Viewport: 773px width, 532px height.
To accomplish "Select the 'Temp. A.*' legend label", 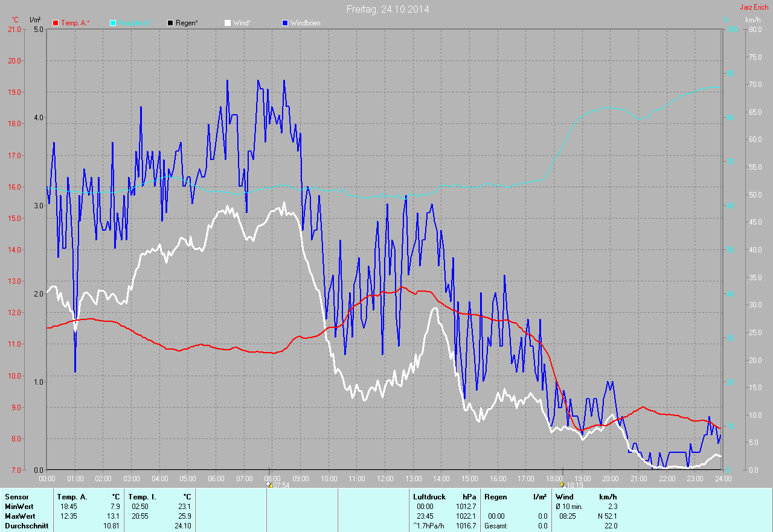I will pyautogui.click(x=75, y=23).
